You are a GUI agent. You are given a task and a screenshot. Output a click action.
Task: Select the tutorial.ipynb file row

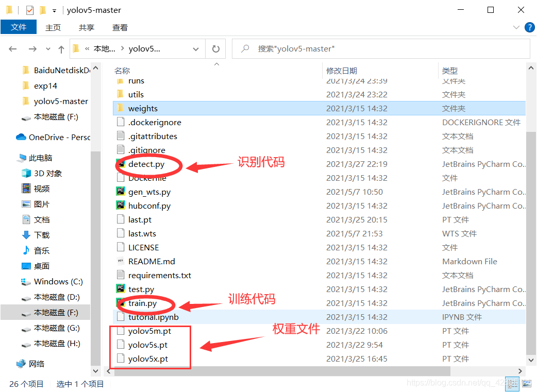(x=319, y=317)
